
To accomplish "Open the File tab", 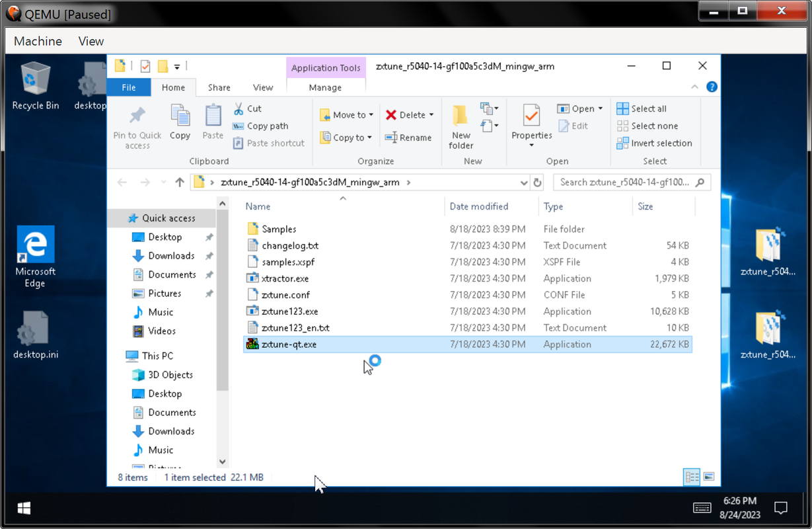I will [x=129, y=87].
